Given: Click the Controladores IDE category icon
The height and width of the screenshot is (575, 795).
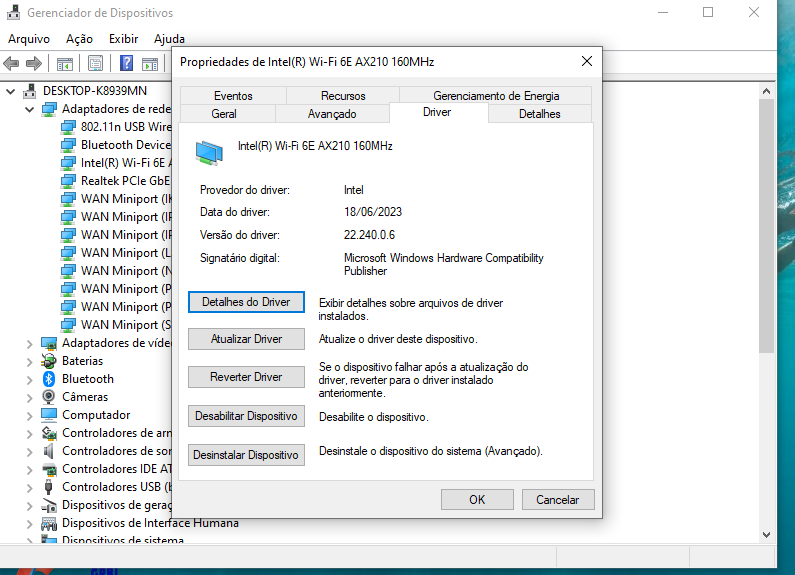Looking at the screenshot, I should click(49, 469).
